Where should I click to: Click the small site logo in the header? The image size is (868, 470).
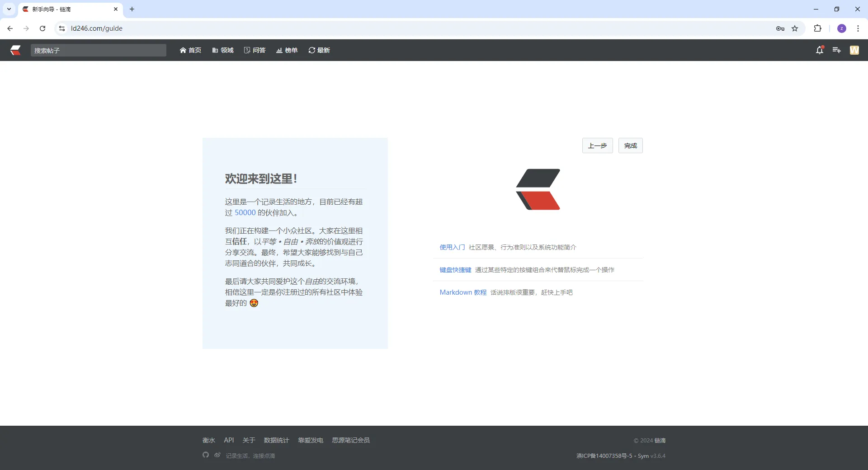pos(16,50)
